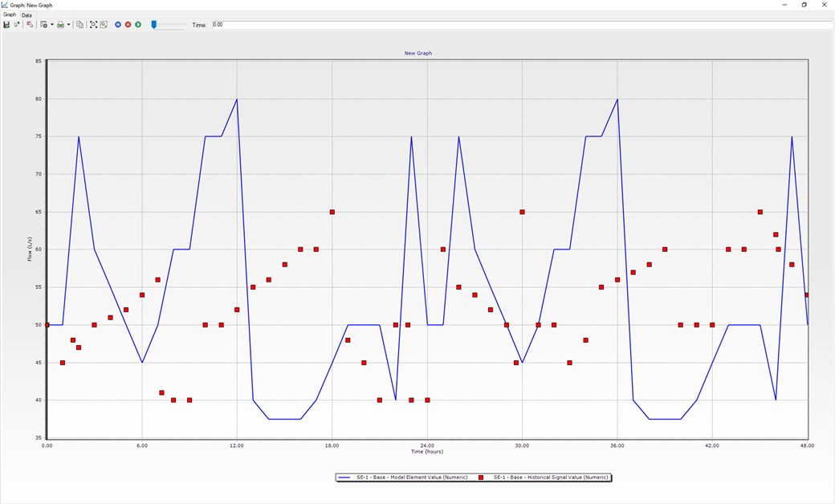Start animation with the green play button
Image resolution: width=835 pixels, height=504 pixels.
138,25
